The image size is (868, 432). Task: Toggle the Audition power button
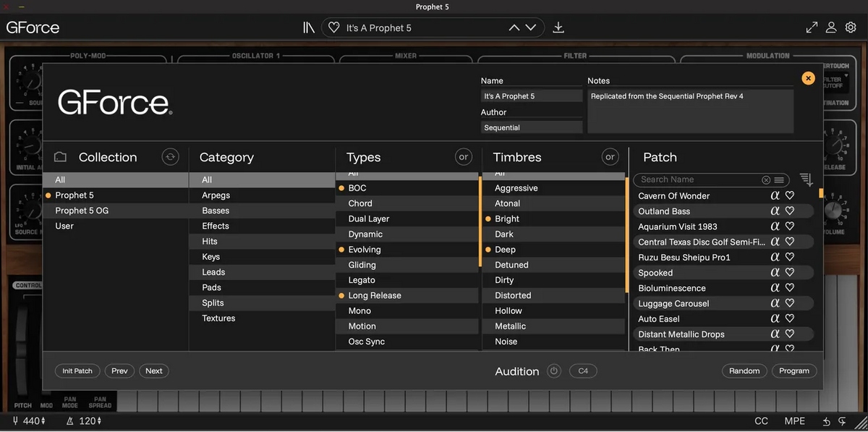pos(554,370)
